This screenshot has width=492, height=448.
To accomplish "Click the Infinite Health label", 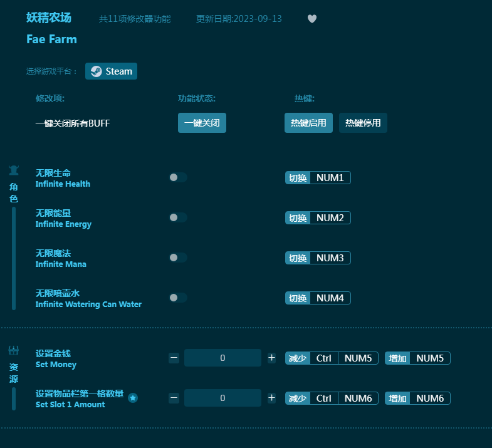I will 63,184.
